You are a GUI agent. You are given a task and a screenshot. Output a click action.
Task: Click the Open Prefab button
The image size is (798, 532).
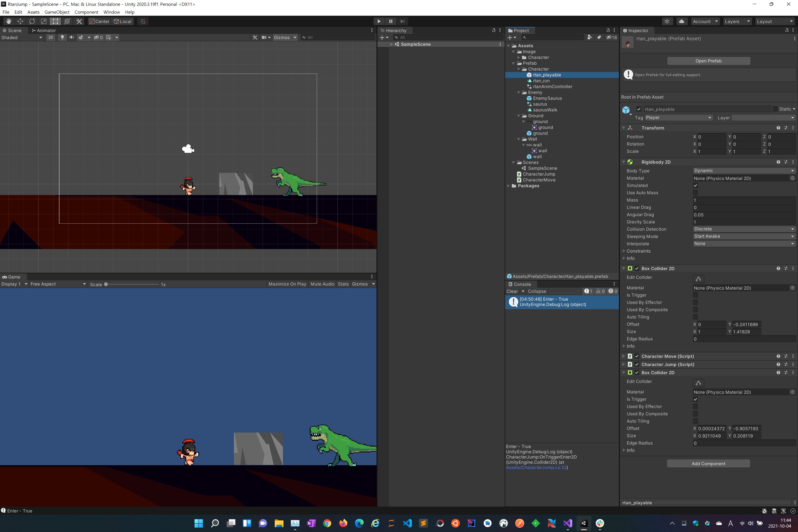tap(708, 61)
